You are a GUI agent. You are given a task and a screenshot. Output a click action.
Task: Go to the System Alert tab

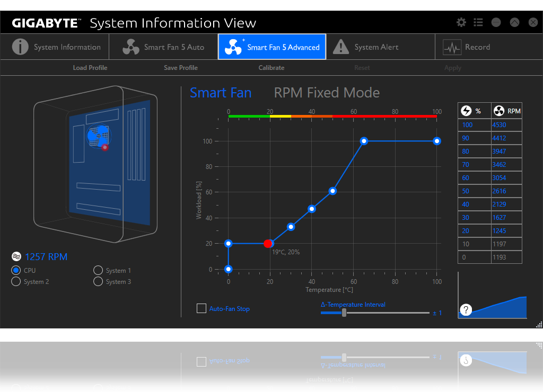[366, 47]
